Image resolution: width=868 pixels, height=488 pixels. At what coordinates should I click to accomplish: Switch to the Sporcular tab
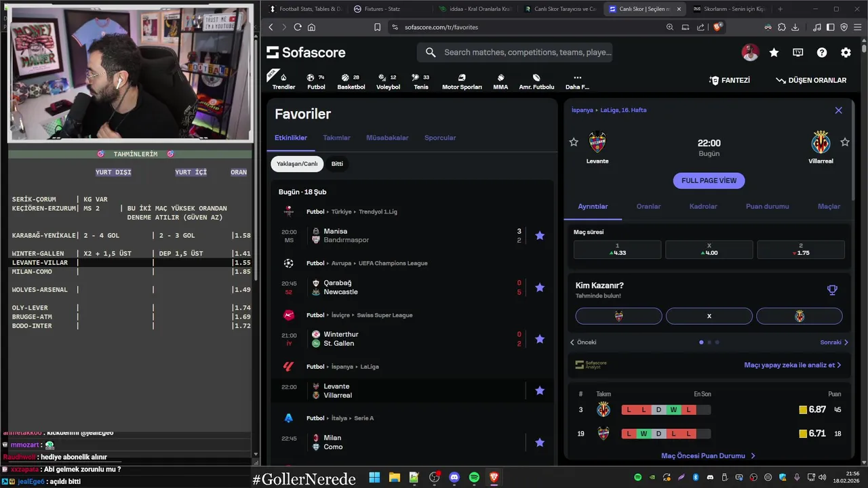(x=440, y=138)
